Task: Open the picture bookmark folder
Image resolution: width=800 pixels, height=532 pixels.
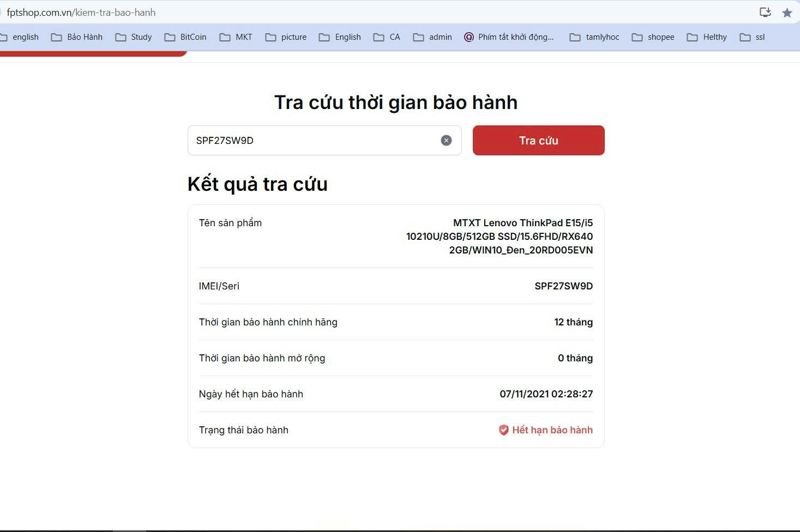Action: (x=286, y=37)
